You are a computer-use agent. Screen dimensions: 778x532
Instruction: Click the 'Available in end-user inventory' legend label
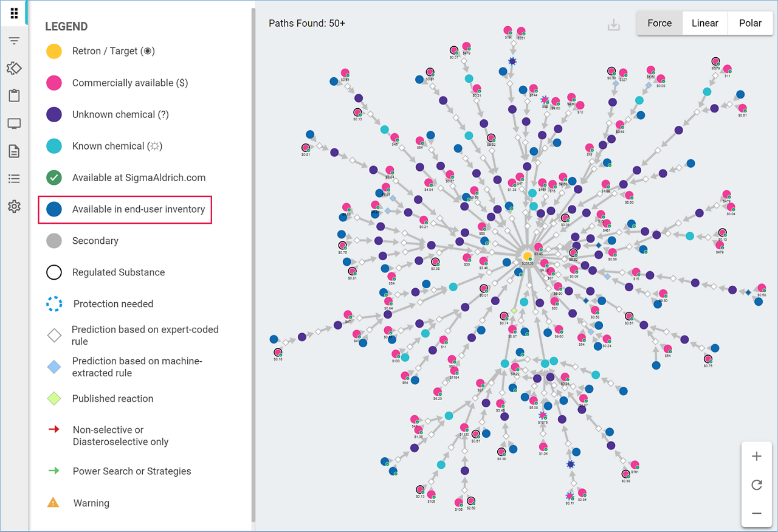139,209
